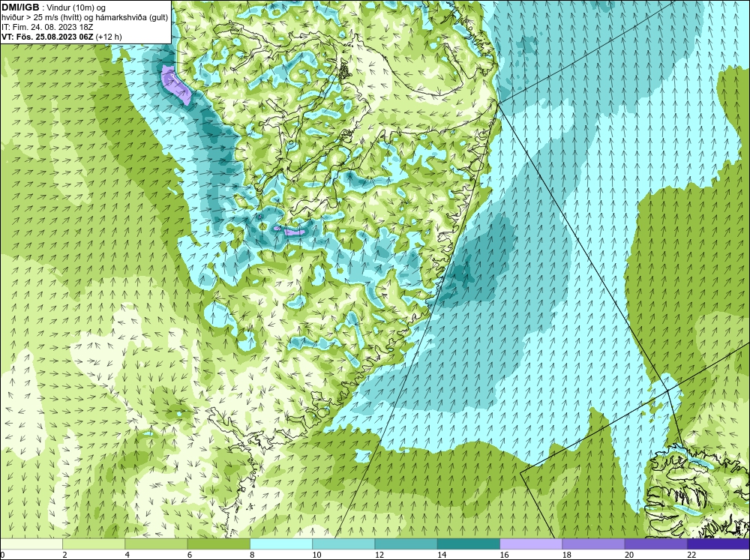Viewport: 750px width, 560px height.
Task: Click the 14–16 m/s dark teal swatch
Action: click(x=469, y=544)
